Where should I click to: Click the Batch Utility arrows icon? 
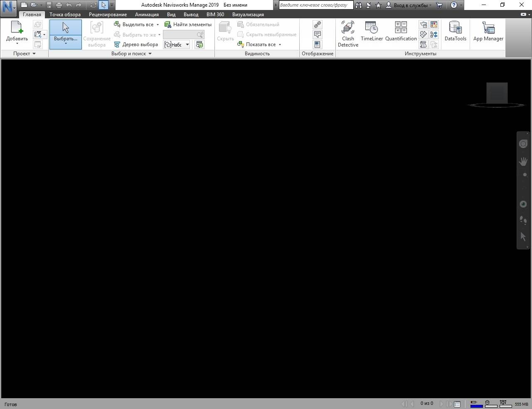click(434, 34)
